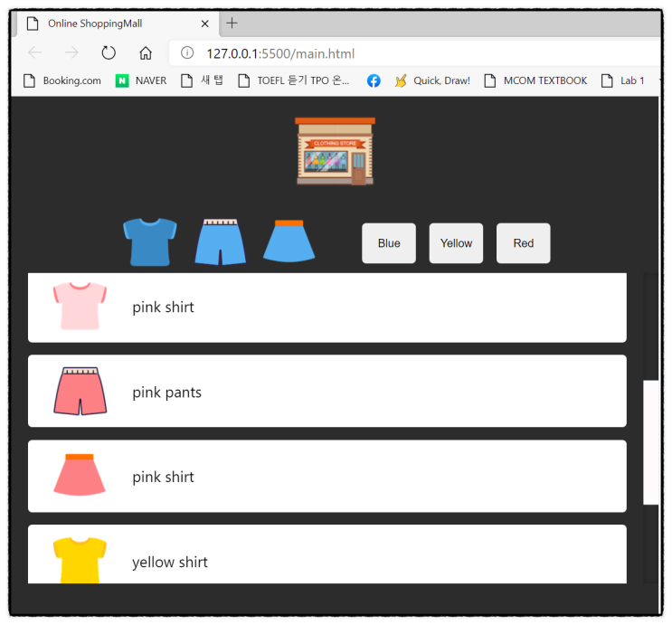Click 'pink shirt' label beside the skirt

coord(163,477)
